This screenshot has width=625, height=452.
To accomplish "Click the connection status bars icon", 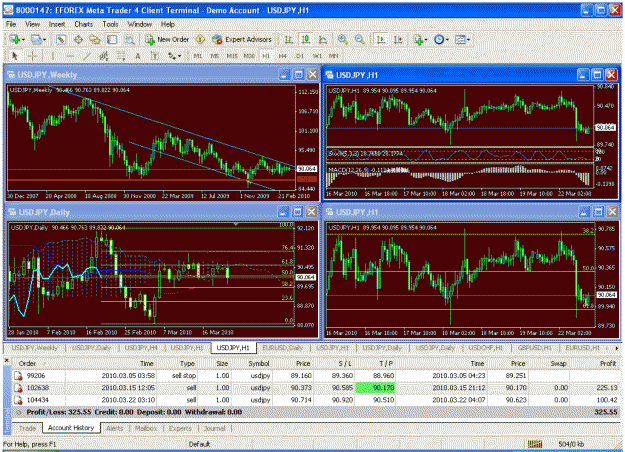I will point(535,444).
